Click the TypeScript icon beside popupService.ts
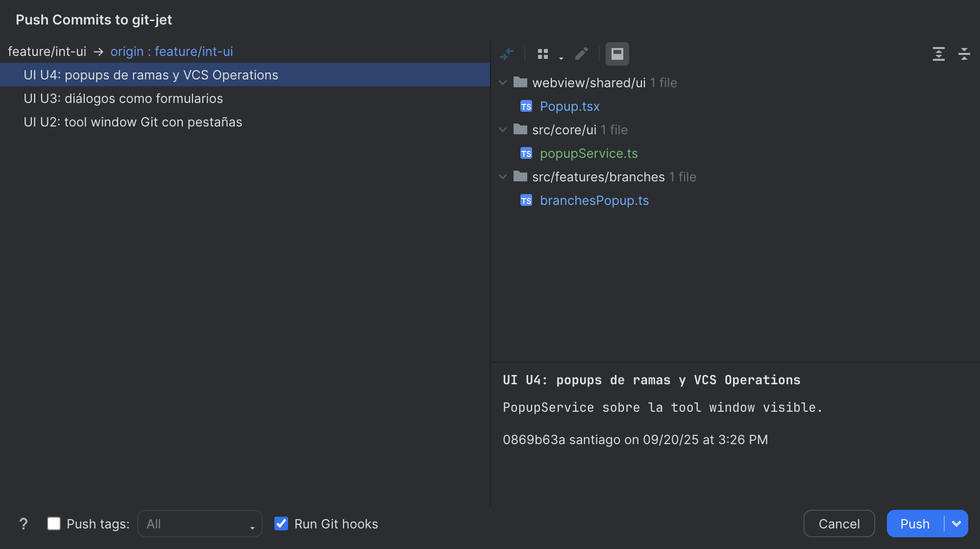 coord(526,153)
